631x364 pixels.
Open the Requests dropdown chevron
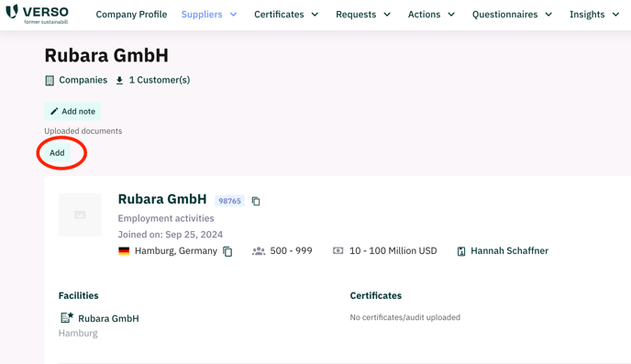point(387,15)
